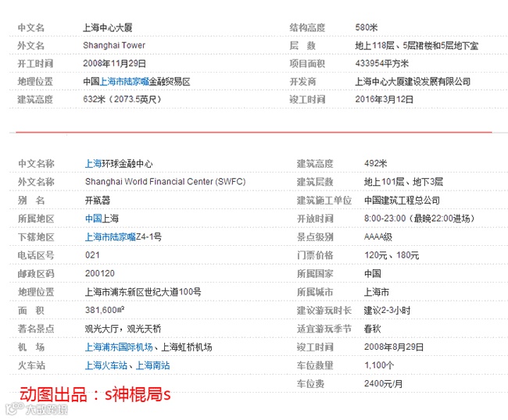508x420 pixels.
Task: Select the area code 021
Action: (92, 255)
